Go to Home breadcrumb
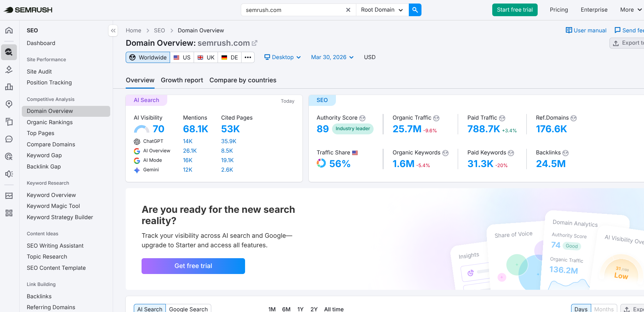 point(133,30)
